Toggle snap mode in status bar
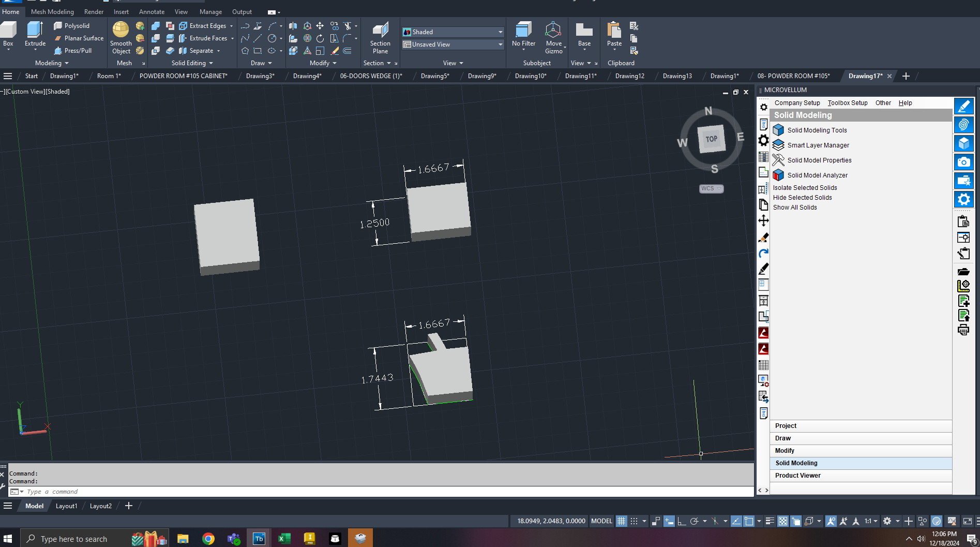 (x=634, y=521)
